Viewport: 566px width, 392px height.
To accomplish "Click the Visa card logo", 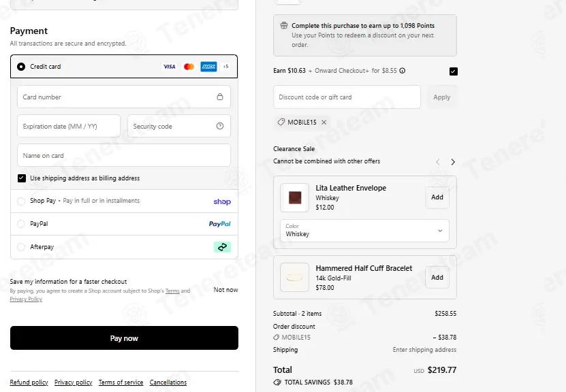I will point(170,67).
